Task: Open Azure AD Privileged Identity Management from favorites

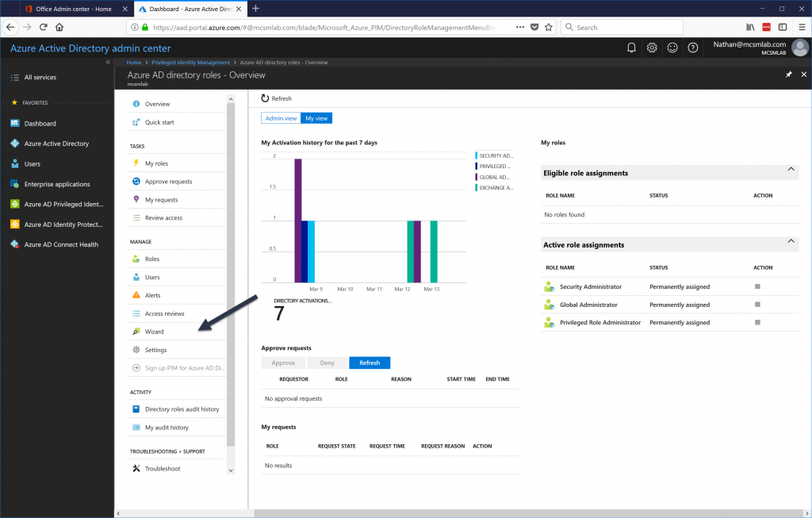Action: 62,205
